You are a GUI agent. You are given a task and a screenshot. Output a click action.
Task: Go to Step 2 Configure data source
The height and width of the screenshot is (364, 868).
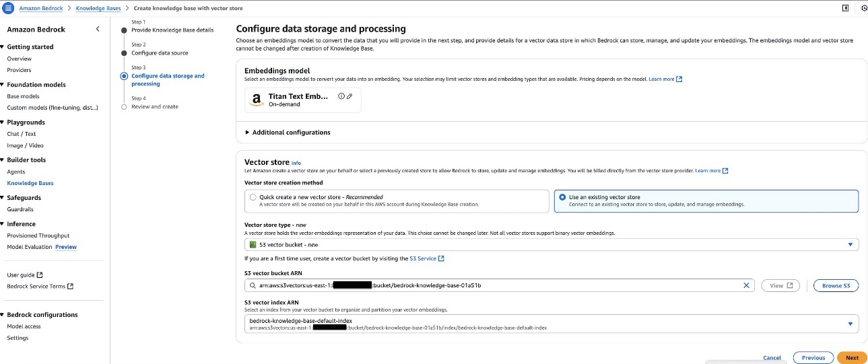point(160,52)
